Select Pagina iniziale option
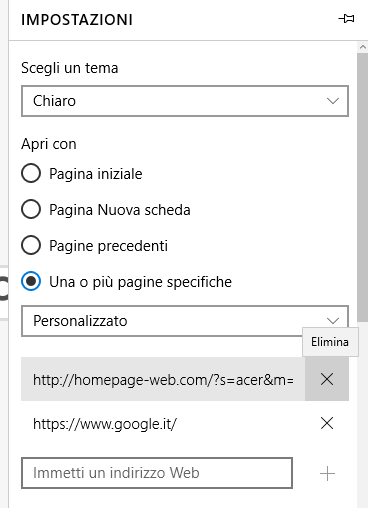 pos(31,173)
